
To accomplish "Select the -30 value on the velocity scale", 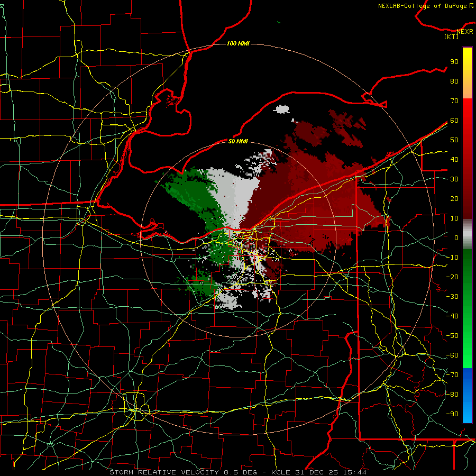I will [x=452, y=297].
